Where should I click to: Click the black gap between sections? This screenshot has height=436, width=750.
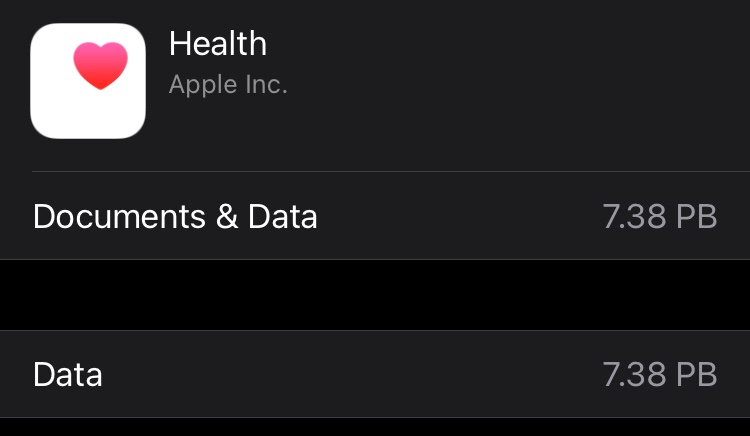(375, 295)
